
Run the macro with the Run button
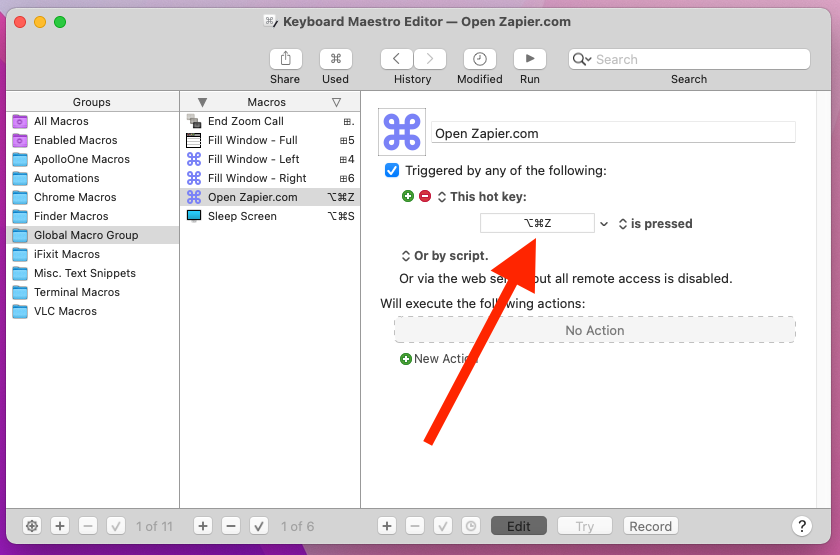click(x=529, y=59)
